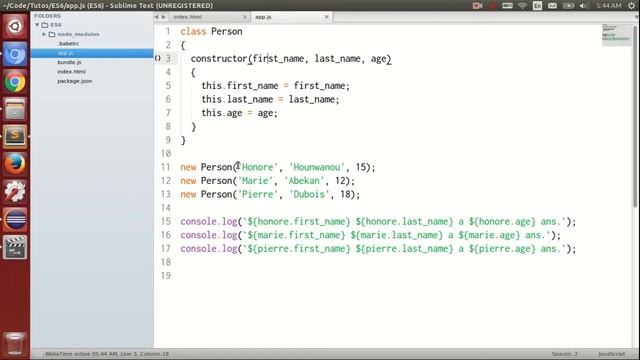Open the JavaScript syntax selector in status bar
Image resolution: width=640 pixels, height=360 pixels.
pyautogui.click(x=611, y=354)
